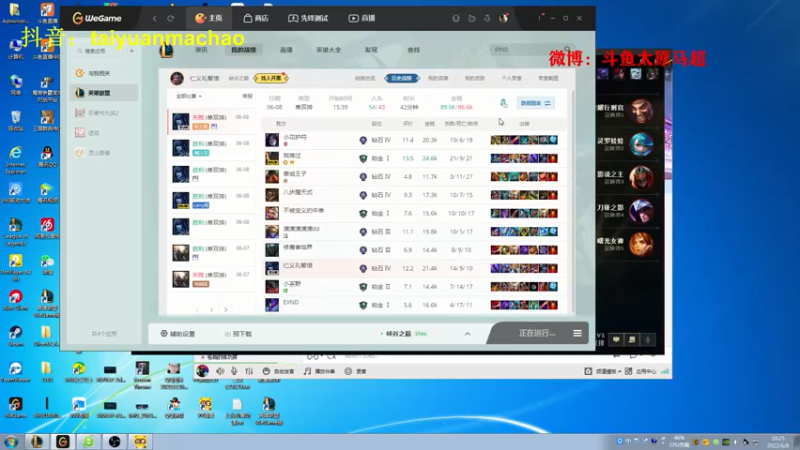
Task: Open the Windows Start button
Action: (x=11, y=442)
